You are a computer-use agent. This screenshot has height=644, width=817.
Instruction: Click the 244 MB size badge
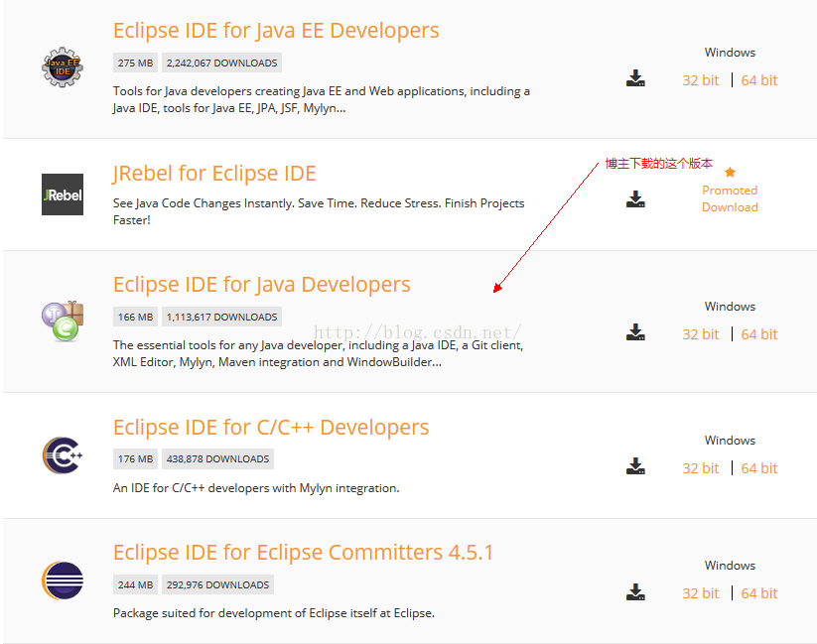[x=135, y=584]
